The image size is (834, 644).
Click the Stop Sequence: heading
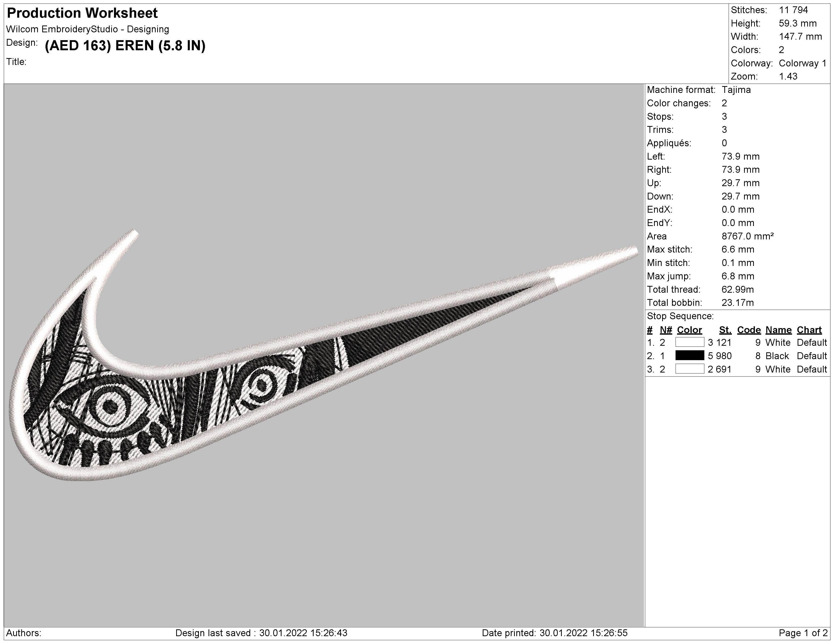(x=680, y=316)
